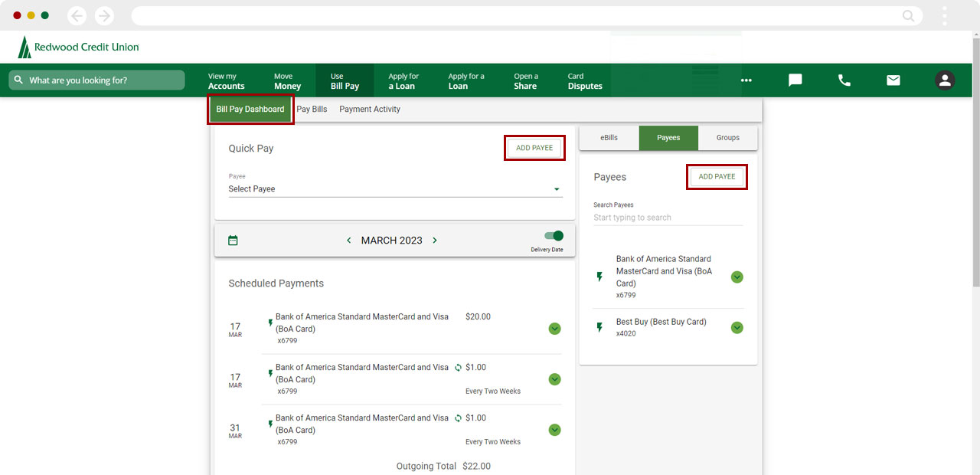Open the Move Money menu
This screenshot has width=980, height=475.
pos(287,81)
